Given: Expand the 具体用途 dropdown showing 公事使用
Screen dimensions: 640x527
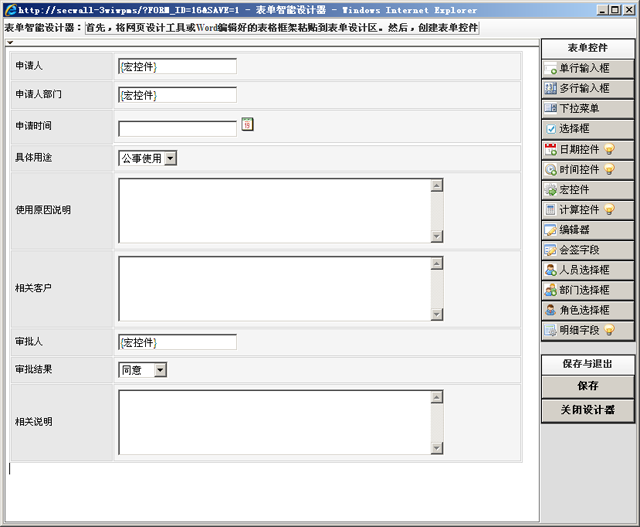Looking at the screenshot, I should (170, 158).
